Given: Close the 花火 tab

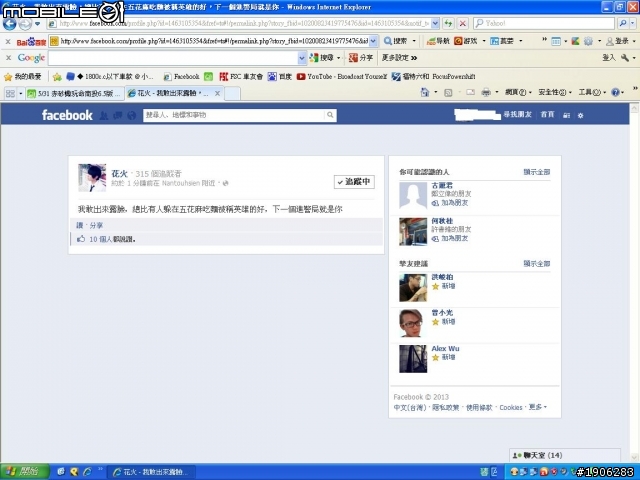Looking at the screenshot, I should [218, 93].
